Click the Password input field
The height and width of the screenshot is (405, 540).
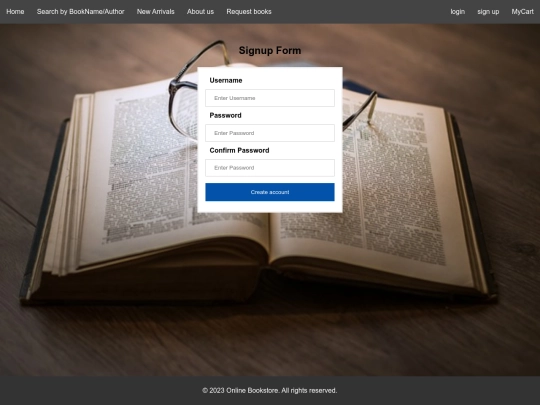270,133
